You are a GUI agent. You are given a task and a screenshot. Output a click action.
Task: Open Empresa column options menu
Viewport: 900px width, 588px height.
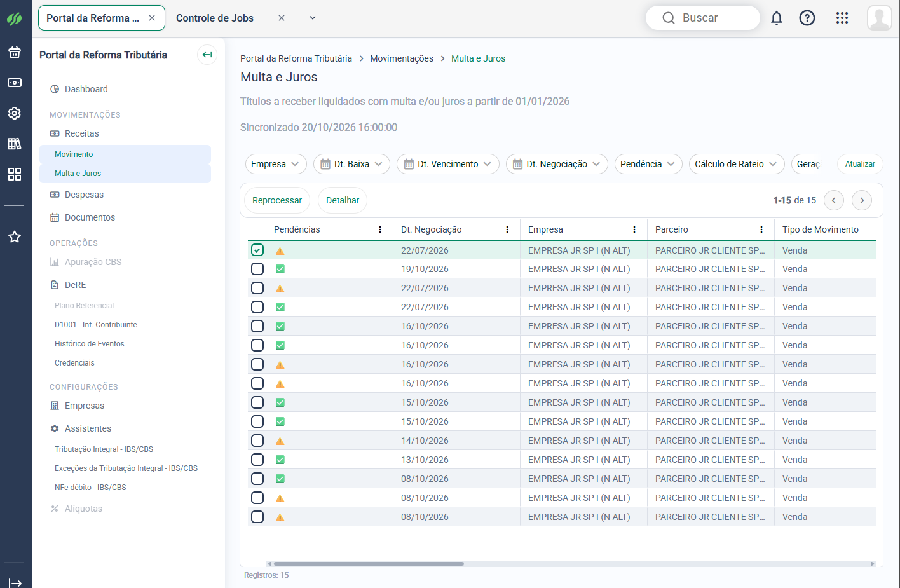(x=634, y=229)
